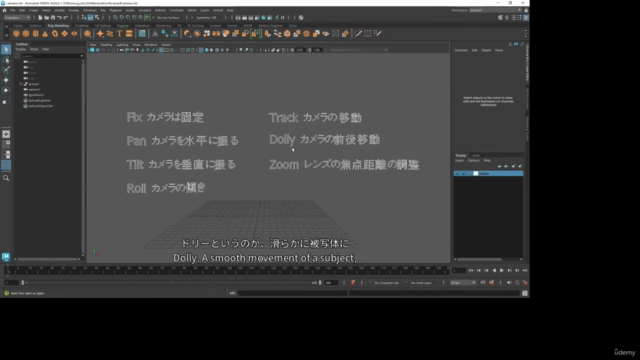This screenshot has height=360, width=640.
Task: Select the arrow Select tool in toolbox
Action: [6, 49]
